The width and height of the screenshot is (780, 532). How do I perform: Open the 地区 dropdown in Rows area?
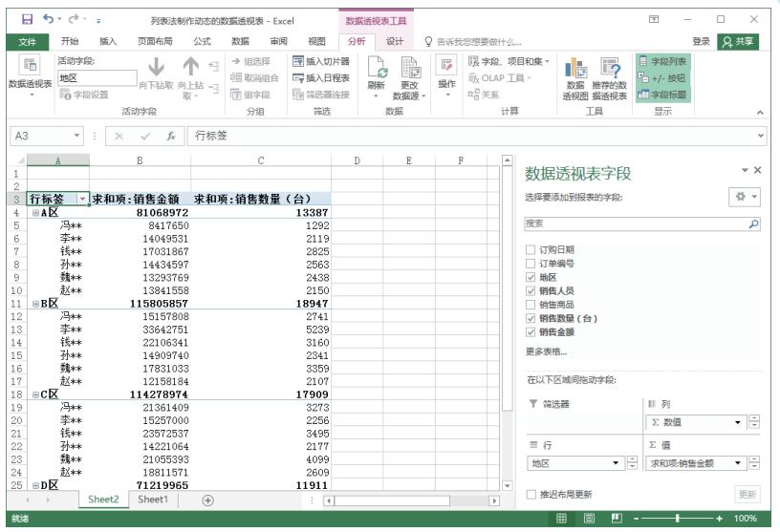pyautogui.click(x=616, y=463)
